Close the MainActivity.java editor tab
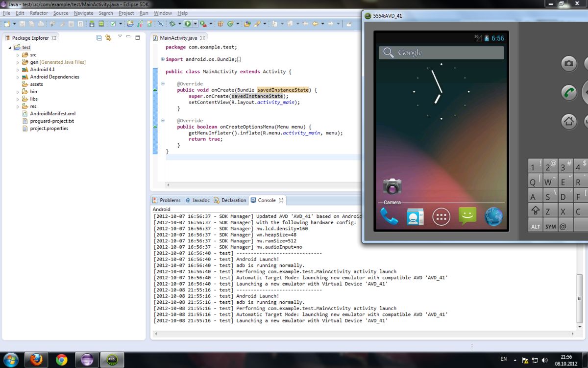 click(202, 38)
